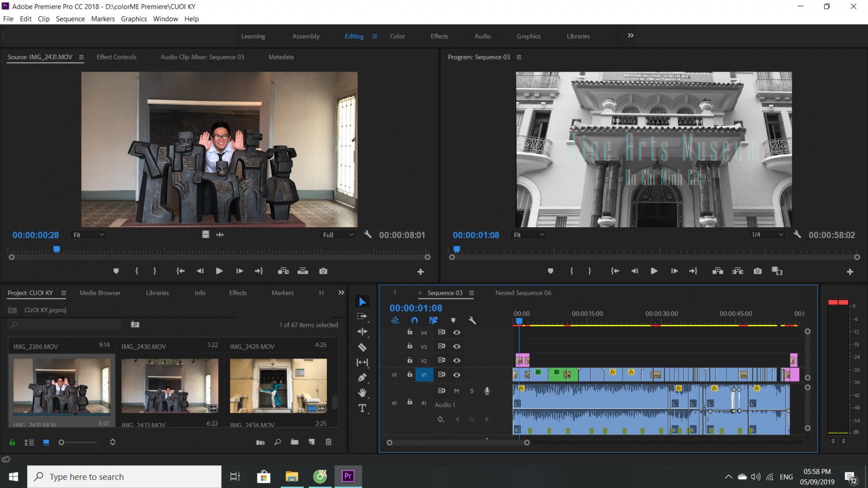The image size is (868, 488).
Task: Toggle V2 track output eye
Action: click(x=457, y=360)
